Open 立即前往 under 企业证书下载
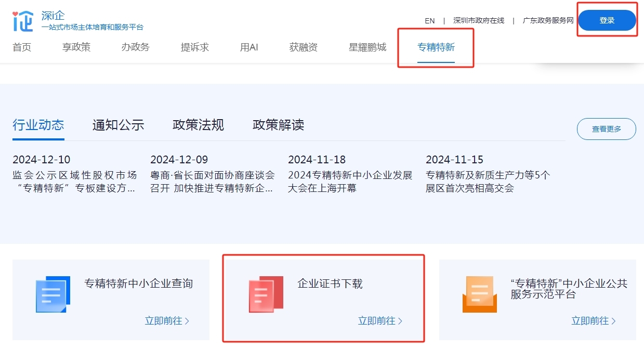Image resolution: width=644 pixels, height=348 pixels. (380, 321)
